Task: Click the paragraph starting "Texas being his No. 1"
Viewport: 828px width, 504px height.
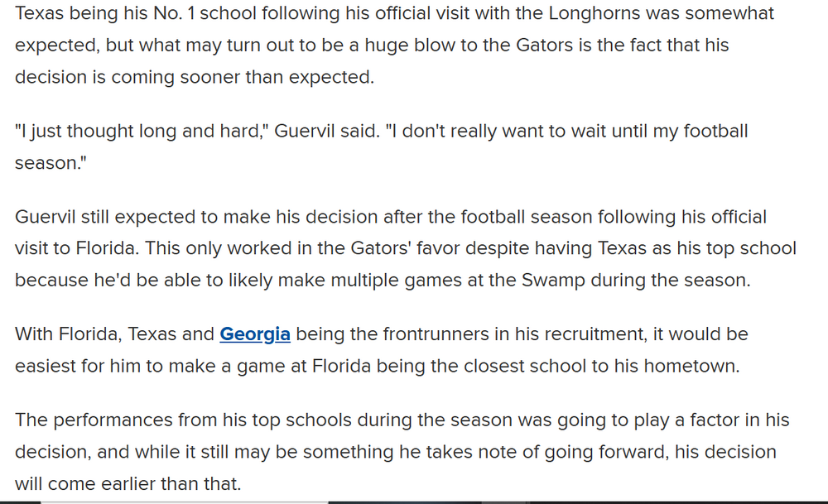Action: click(x=372, y=46)
